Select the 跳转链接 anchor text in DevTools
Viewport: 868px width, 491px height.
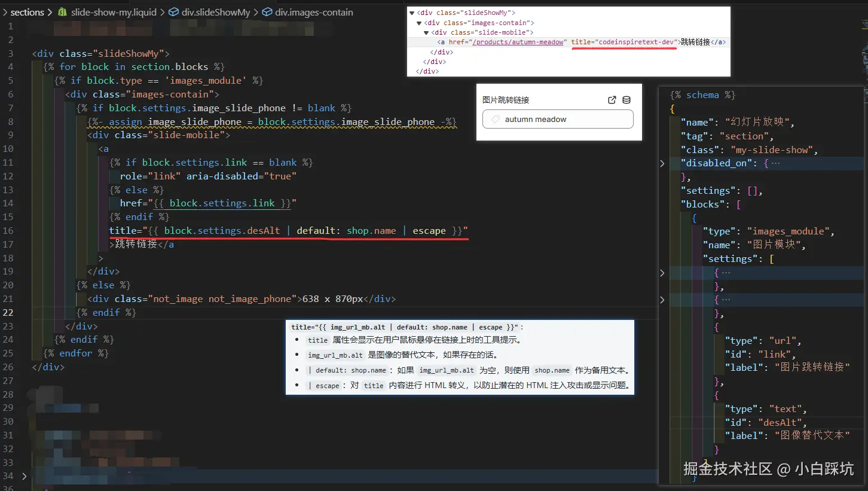coord(695,42)
